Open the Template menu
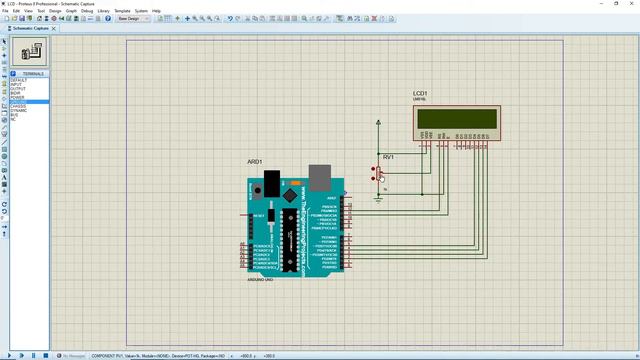Image resolution: width=640 pixels, height=360 pixels. click(122, 11)
